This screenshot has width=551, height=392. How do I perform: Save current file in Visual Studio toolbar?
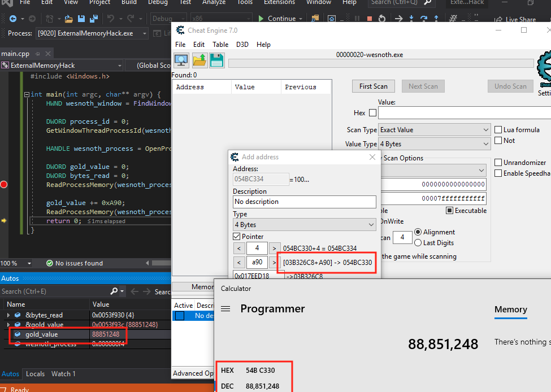[81, 19]
